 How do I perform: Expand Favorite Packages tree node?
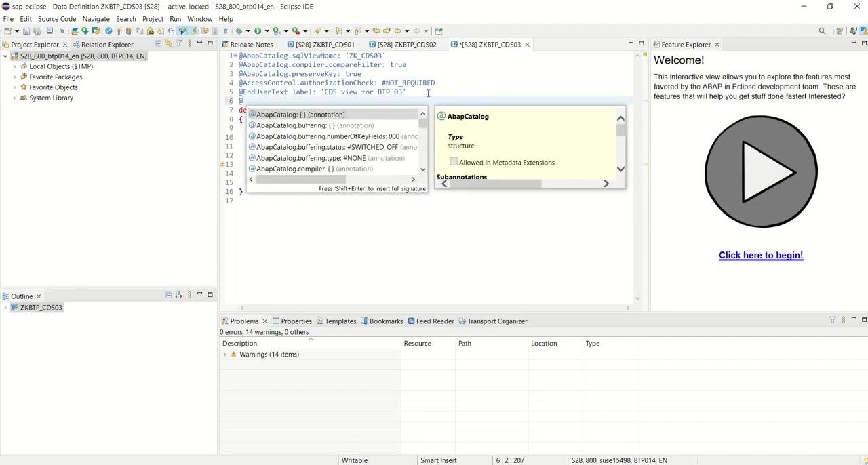14,77
